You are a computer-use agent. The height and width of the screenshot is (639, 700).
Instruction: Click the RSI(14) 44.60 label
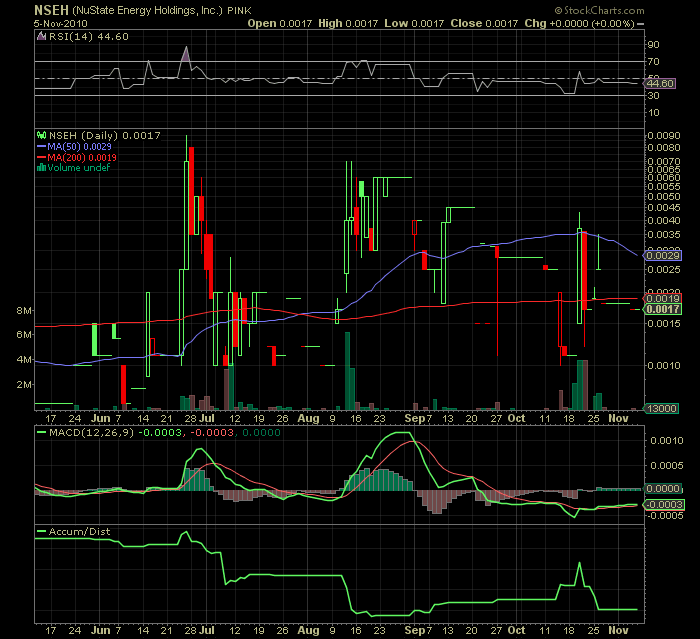point(88,37)
